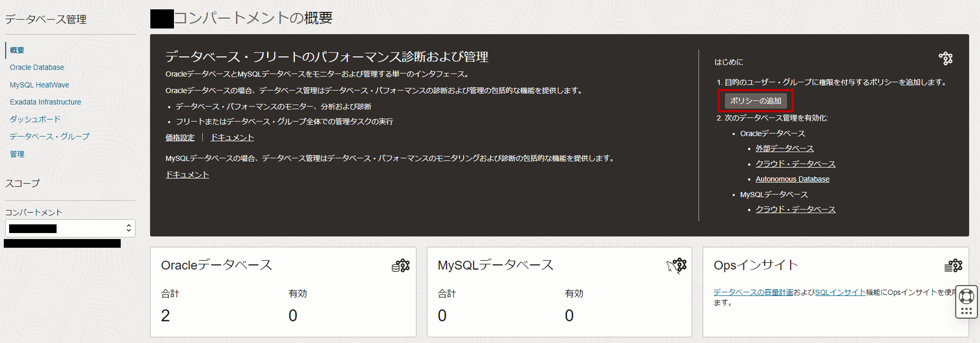Click the grid dots below the help icon
The height and width of the screenshot is (343, 980).
(966, 311)
